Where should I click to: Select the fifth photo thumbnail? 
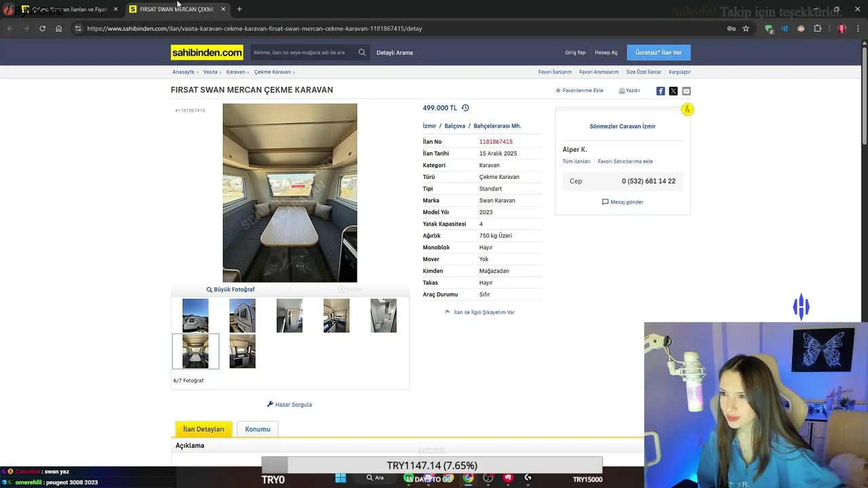(x=383, y=316)
